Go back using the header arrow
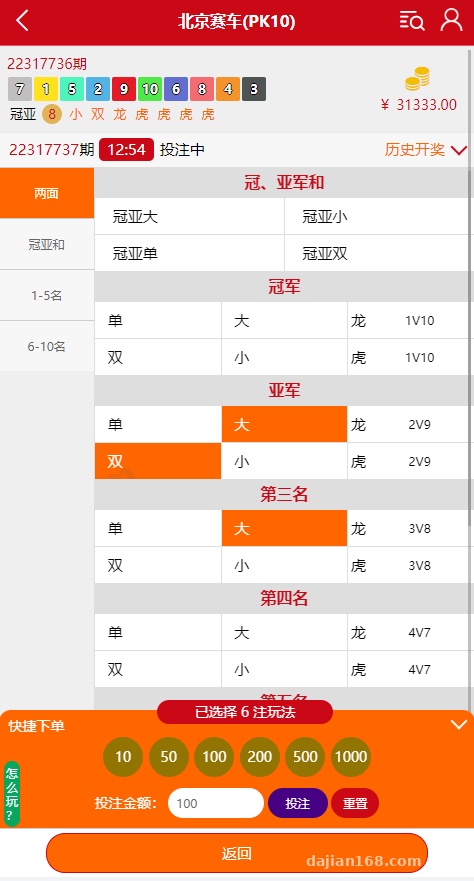This screenshot has width=474, height=881. [22, 21]
